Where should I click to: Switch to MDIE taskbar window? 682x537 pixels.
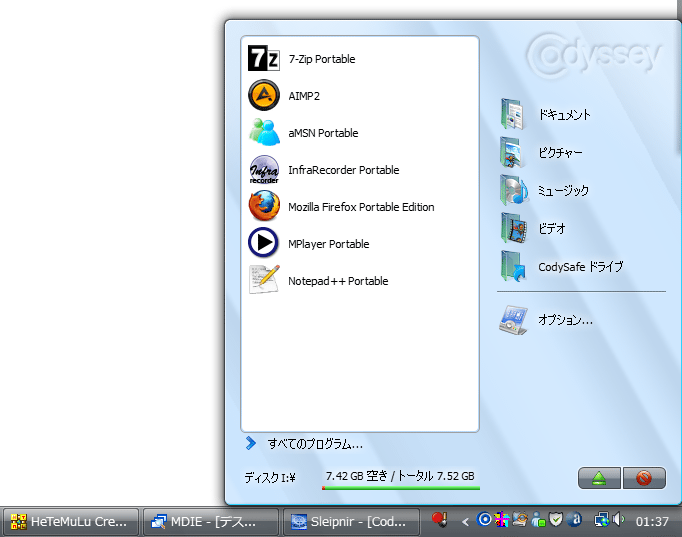point(211,521)
